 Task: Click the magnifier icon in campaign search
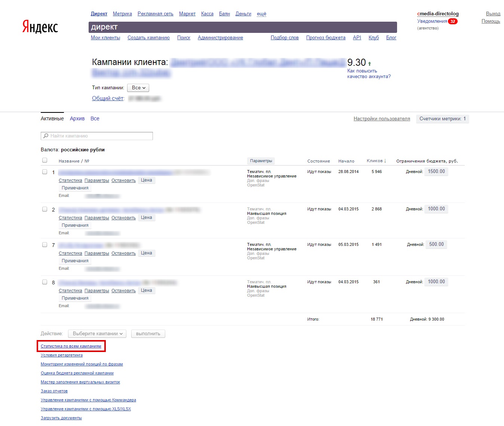[46, 136]
